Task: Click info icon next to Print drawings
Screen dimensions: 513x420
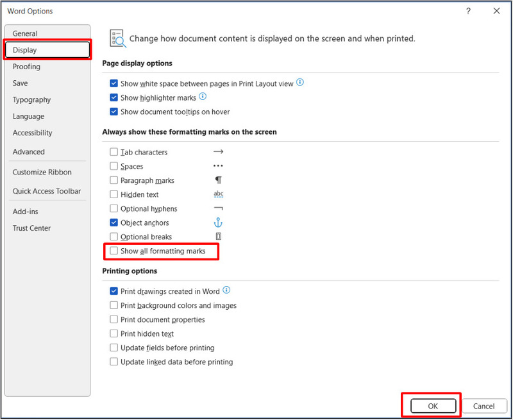Action: (x=226, y=290)
